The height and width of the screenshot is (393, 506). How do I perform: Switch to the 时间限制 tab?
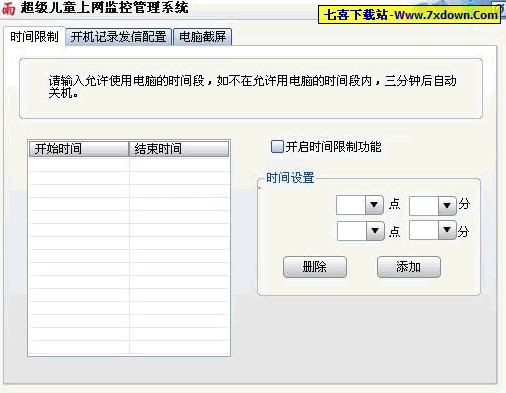(34, 37)
